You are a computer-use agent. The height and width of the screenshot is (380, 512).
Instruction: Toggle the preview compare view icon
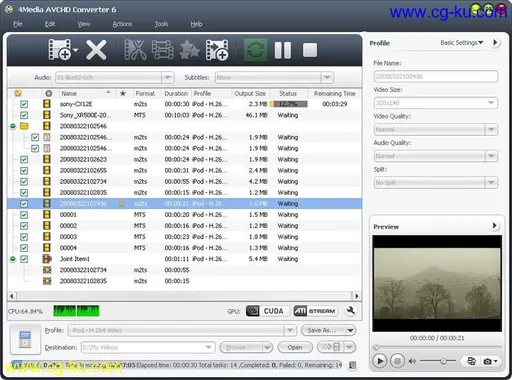[x=471, y=361]
